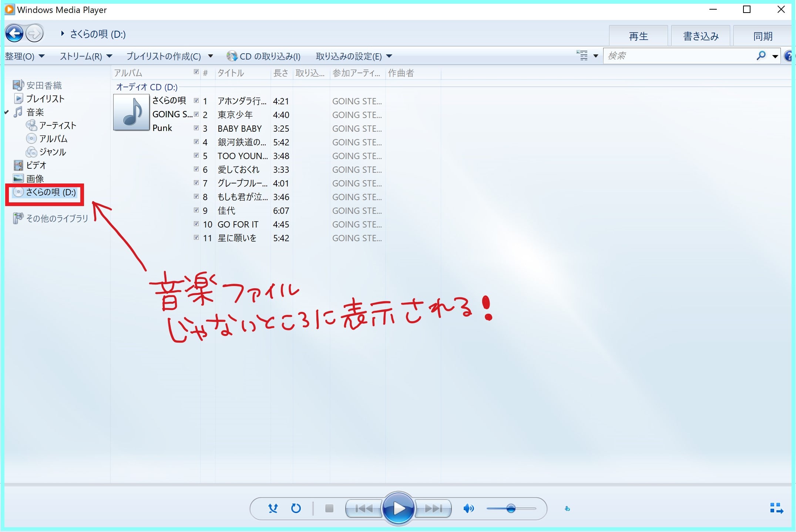
Task: Select 音楽 in the navigation tree
Action: [x=29, y=112]
